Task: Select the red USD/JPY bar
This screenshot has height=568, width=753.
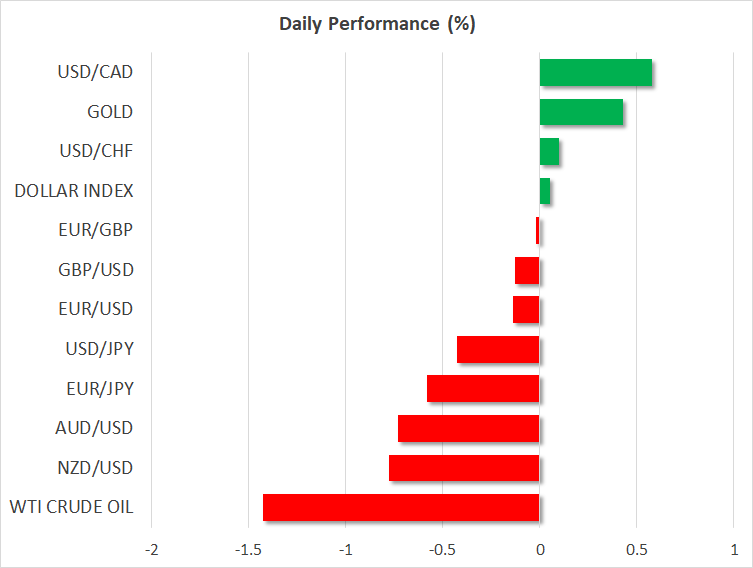Action: pyautogui.click(x=498, y=349)
